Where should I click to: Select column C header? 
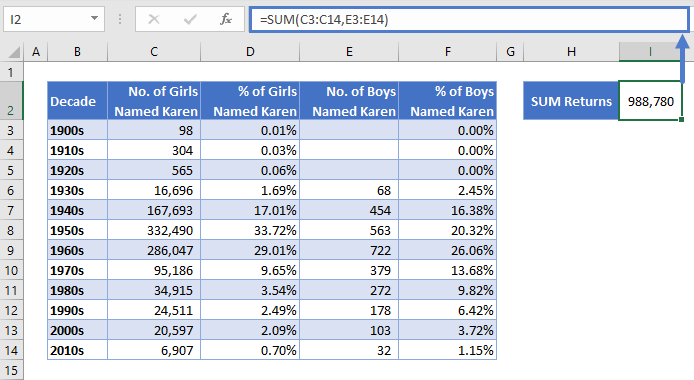pos(154,52)
